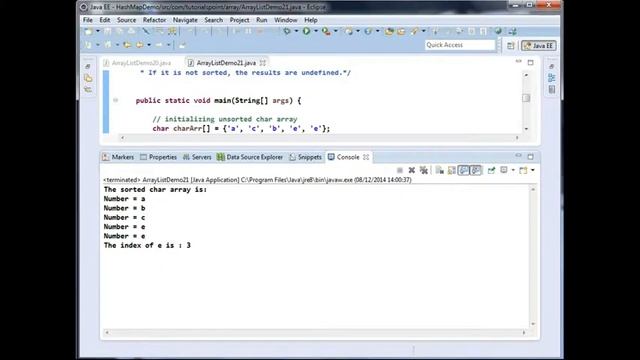Open the Source menu
The image size is (640, 360).
tap(127, 20)
